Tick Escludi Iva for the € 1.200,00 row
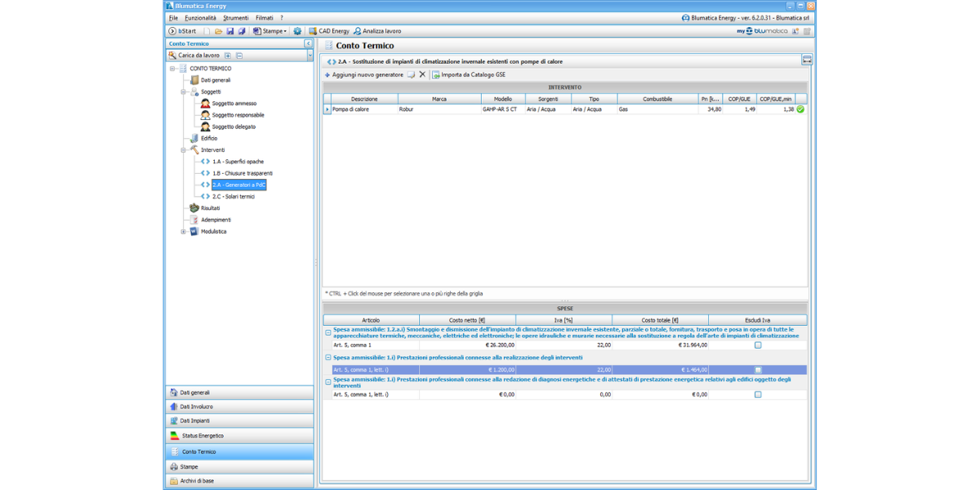The width and height of the screenshot is (980, 490). pos(758,370)
